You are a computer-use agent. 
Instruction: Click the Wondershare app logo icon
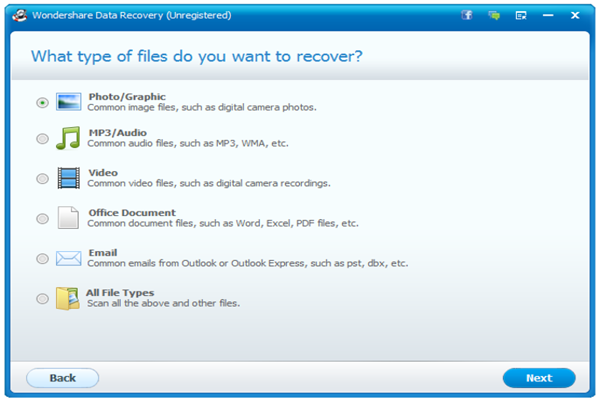pos(20,15)
